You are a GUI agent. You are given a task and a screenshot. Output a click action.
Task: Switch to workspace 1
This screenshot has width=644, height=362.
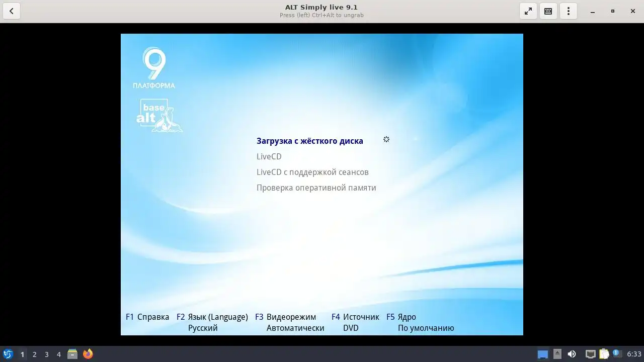coord(22,354)
